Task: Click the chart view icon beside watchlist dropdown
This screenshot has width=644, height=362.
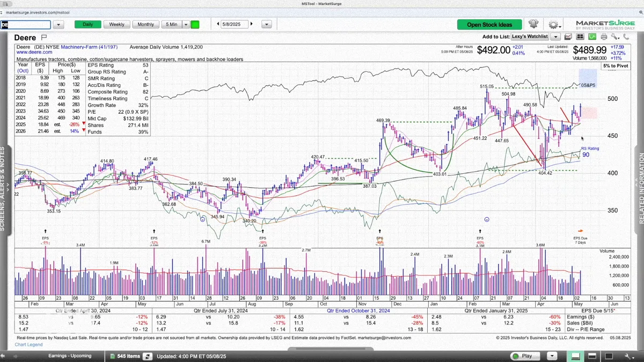Action: tap(568, 36)
